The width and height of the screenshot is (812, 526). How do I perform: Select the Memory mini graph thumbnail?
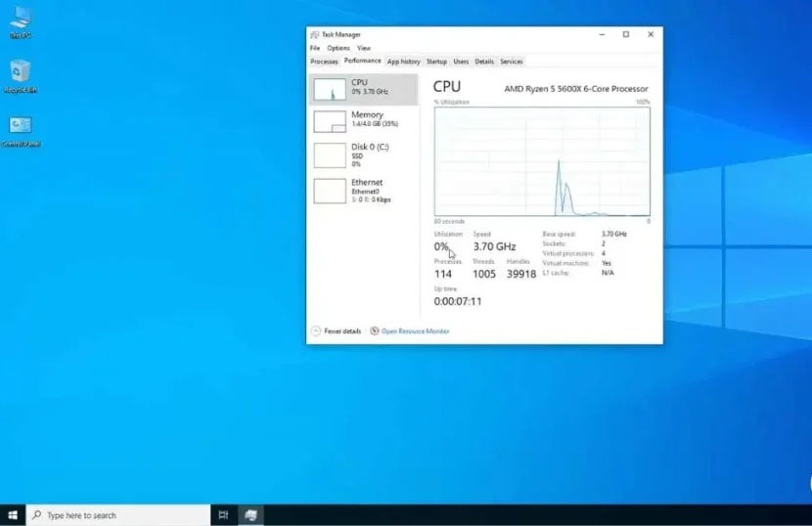(330, 121)
